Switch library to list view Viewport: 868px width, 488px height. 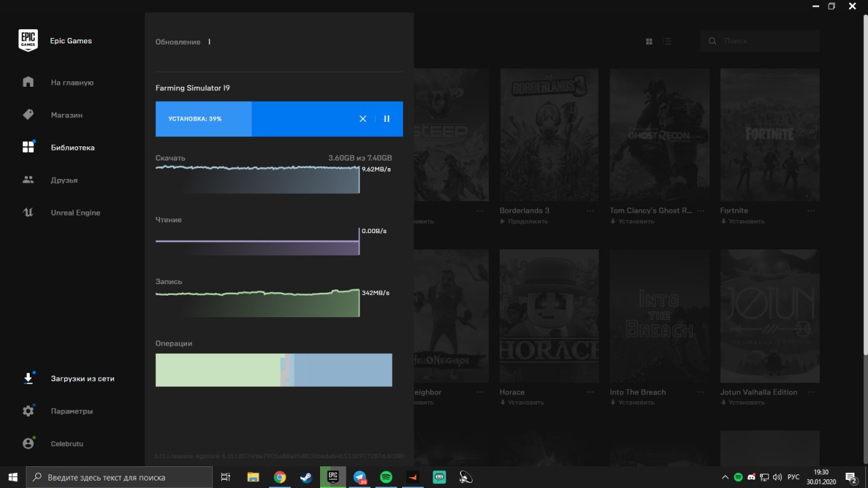click(667, 41)
